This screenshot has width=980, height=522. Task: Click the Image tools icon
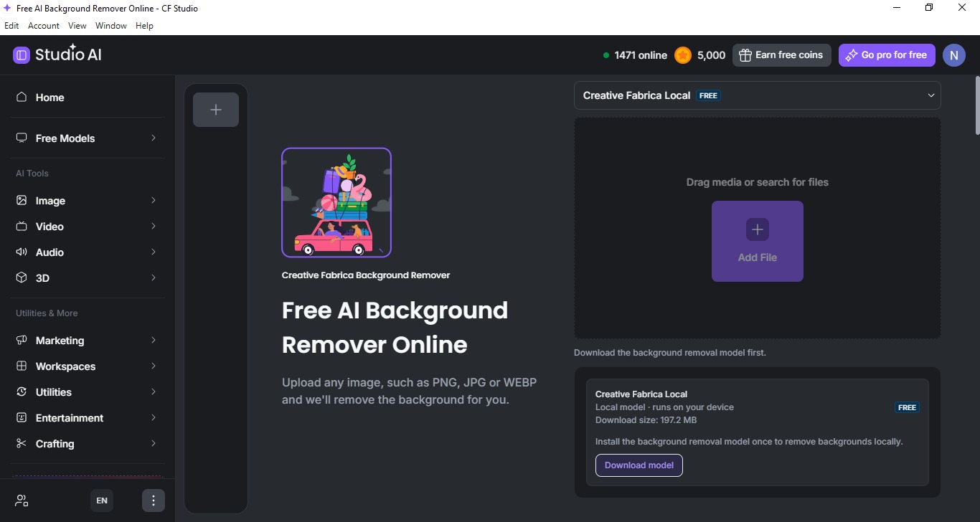pos(22,200)
